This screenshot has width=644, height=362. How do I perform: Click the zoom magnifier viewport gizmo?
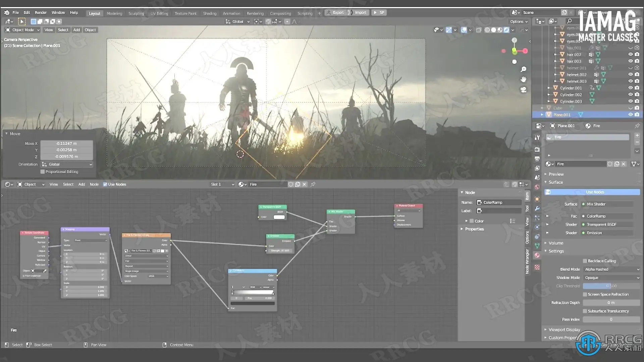[x=523, y=69]
